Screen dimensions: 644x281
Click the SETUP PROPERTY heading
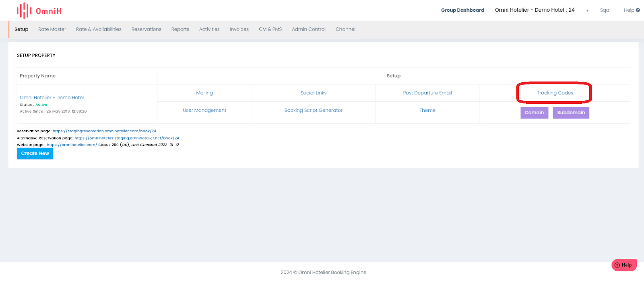[36, 55]
